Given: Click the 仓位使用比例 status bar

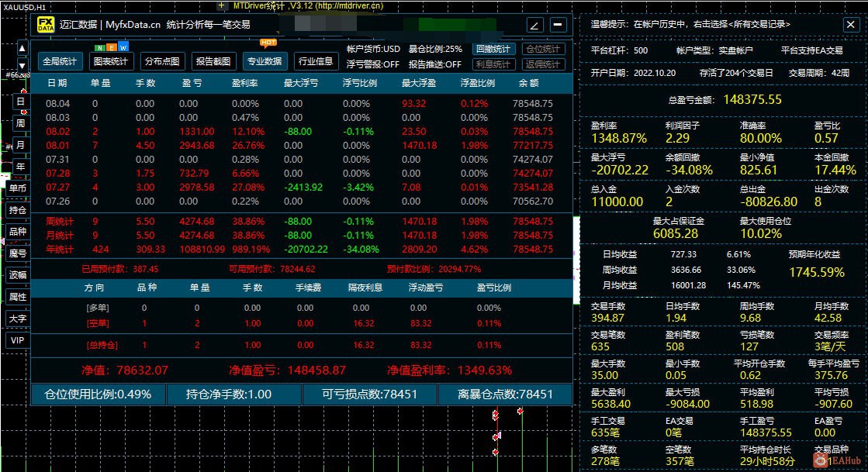Looking at the screenshot, I should (98, 394).
